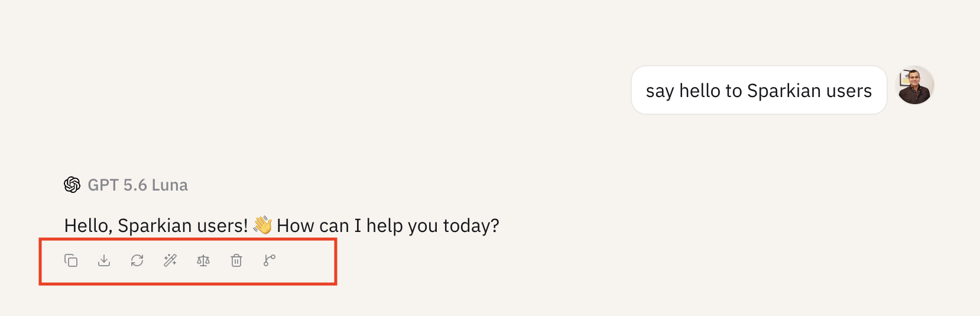Click the word 'Luna' in model name
Viewport: 980px width, 316px height.
tap(170, 185)
